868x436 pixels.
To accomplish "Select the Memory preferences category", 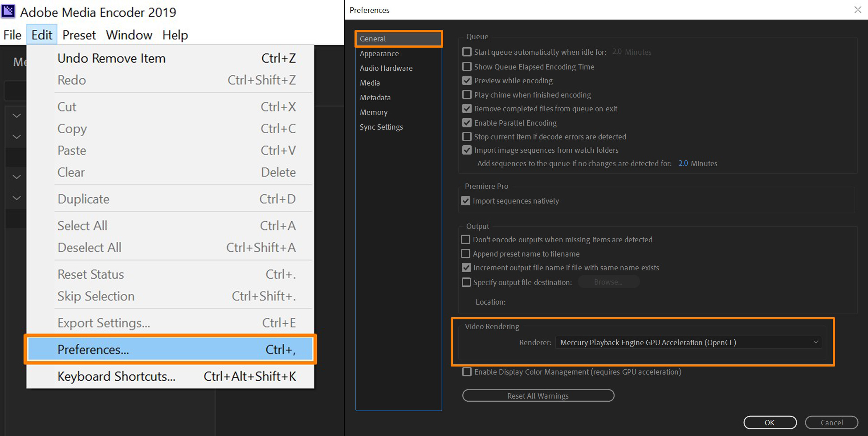I will [399, 112].
